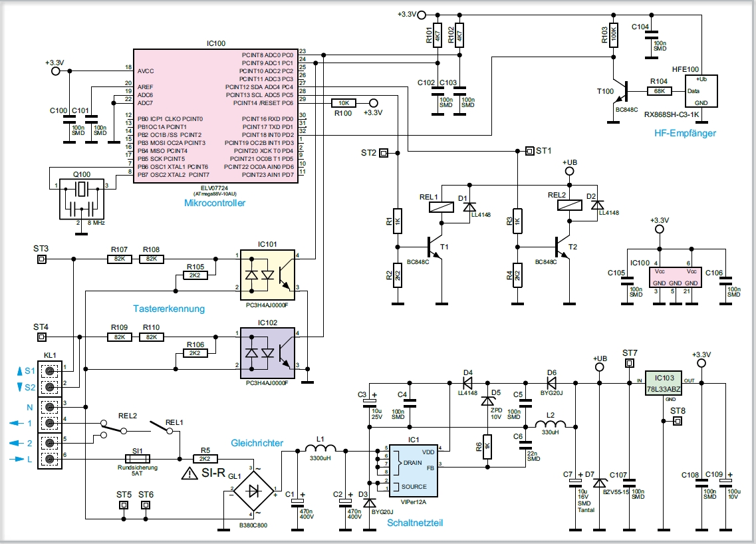Select the D5 ZPD 10V zener diode
This screenshot has height=544, width=756.
(488, 401)
